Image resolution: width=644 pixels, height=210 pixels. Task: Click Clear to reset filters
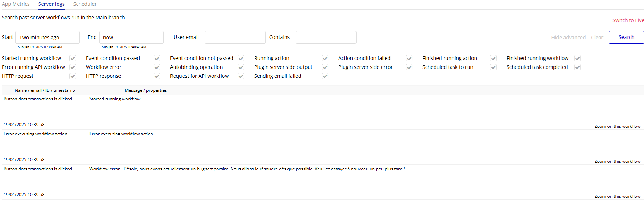(597, 37)
